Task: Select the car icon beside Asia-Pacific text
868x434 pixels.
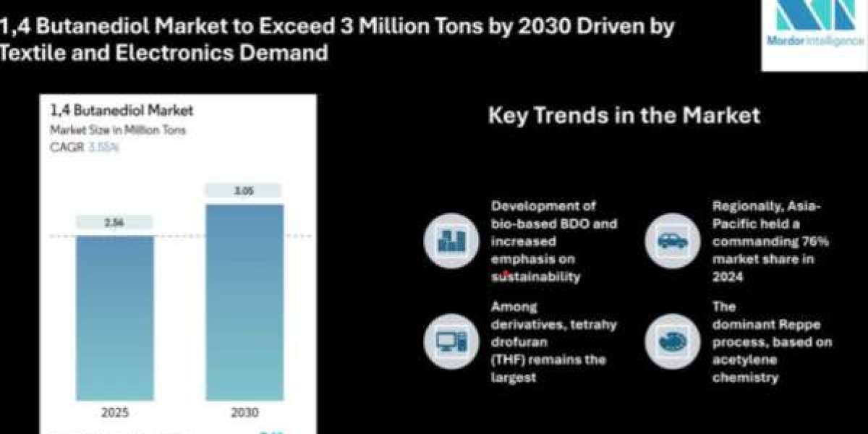Action: (672, 241)
